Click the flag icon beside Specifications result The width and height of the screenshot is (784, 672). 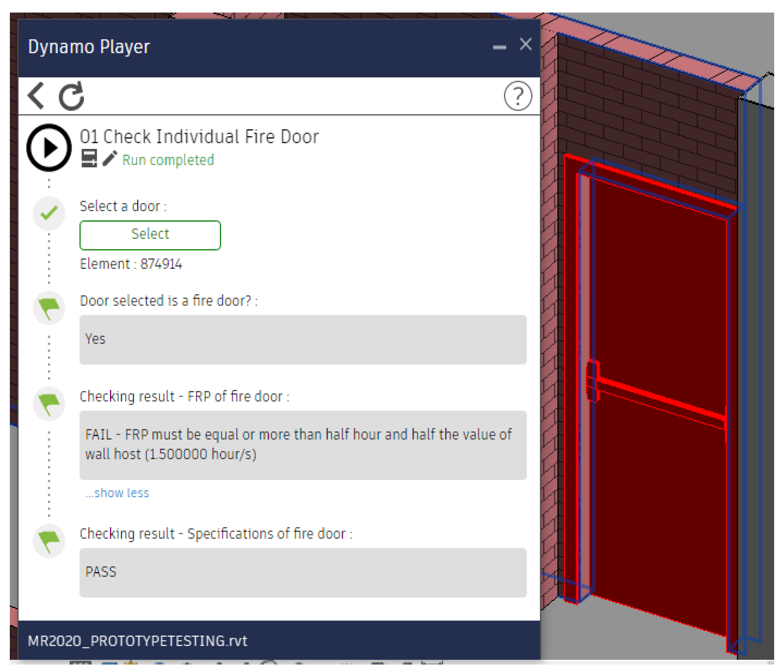click(49, 541)
